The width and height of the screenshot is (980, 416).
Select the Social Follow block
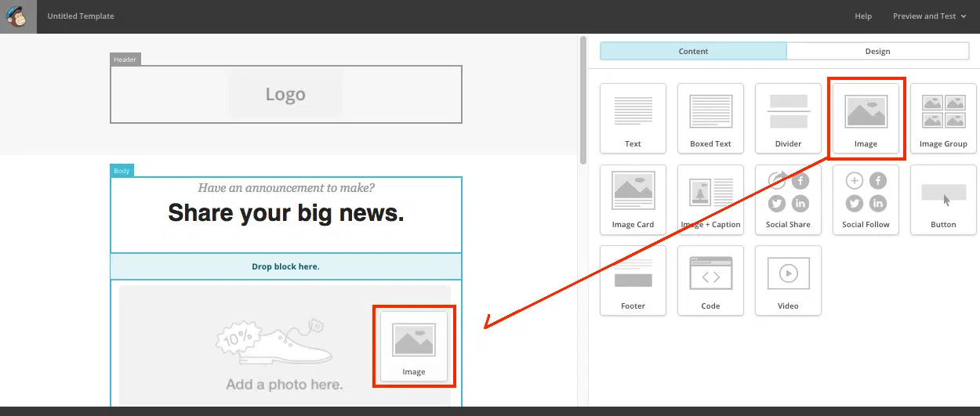[866, 199]
